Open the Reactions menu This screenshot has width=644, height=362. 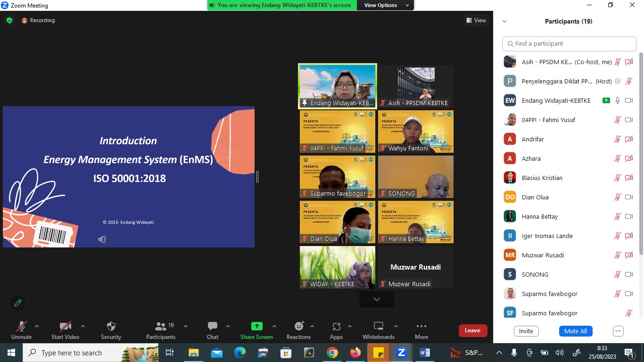pos(298,330)
